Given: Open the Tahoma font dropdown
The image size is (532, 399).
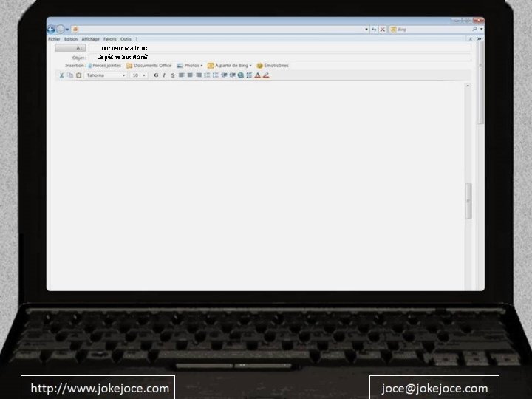Looking at the screenshot, I should (x=106, y=75).
